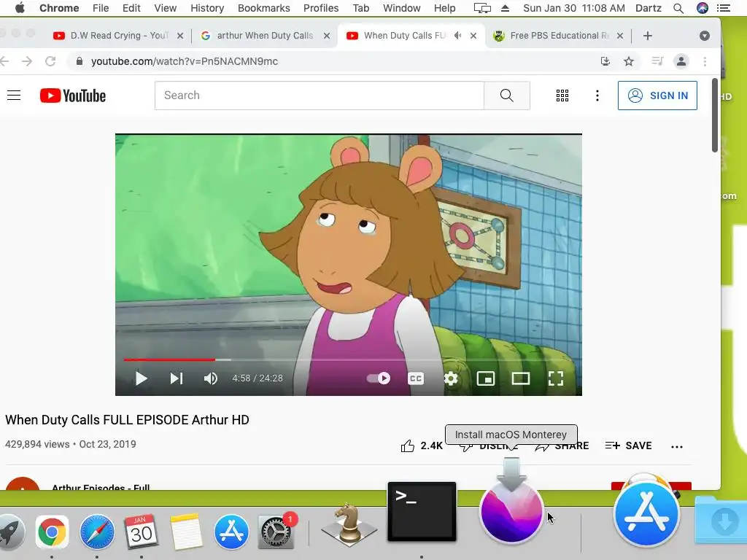
Task: Enter fullscreen video mode
Action: click(555, 378)
